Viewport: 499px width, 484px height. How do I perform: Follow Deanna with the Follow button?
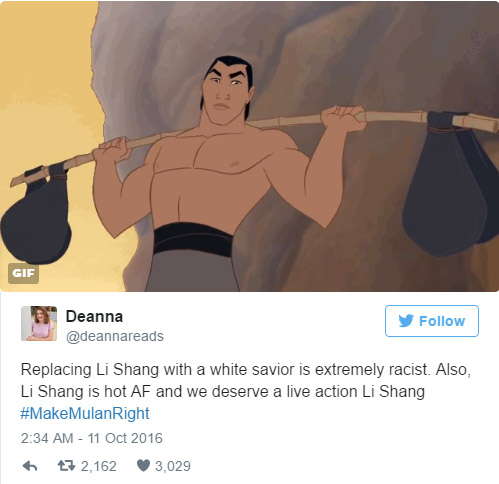[x=432, y=321]
